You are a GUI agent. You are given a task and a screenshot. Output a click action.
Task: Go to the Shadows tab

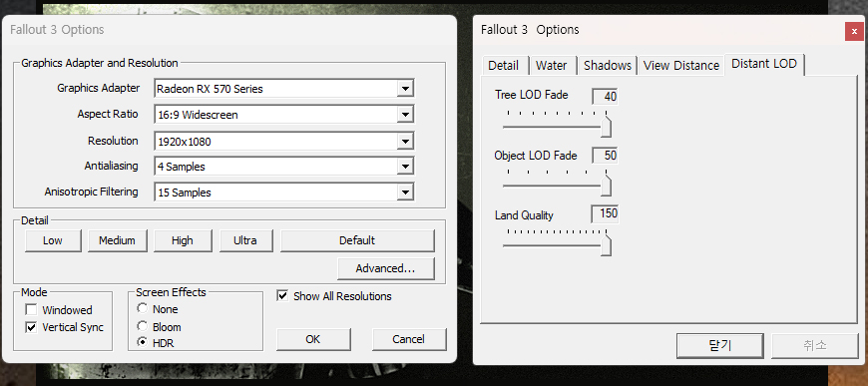608,66
